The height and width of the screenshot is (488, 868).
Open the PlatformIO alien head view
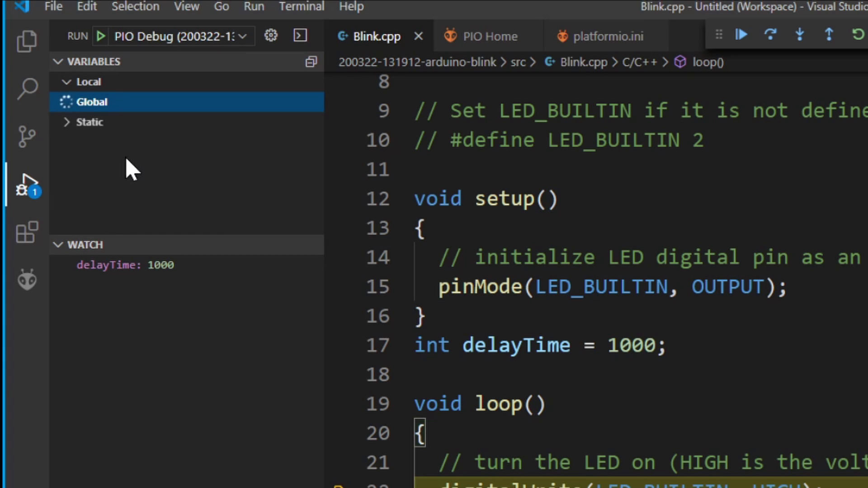pyautogui.click(x=27, y=280)
